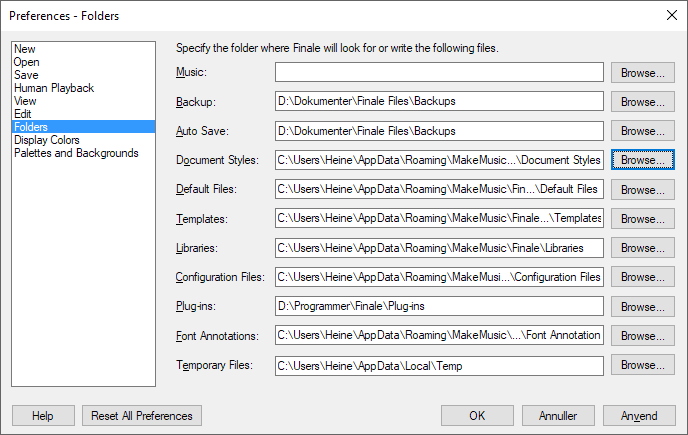Select Palettes and Backgrounds in the list

point(76,153)
